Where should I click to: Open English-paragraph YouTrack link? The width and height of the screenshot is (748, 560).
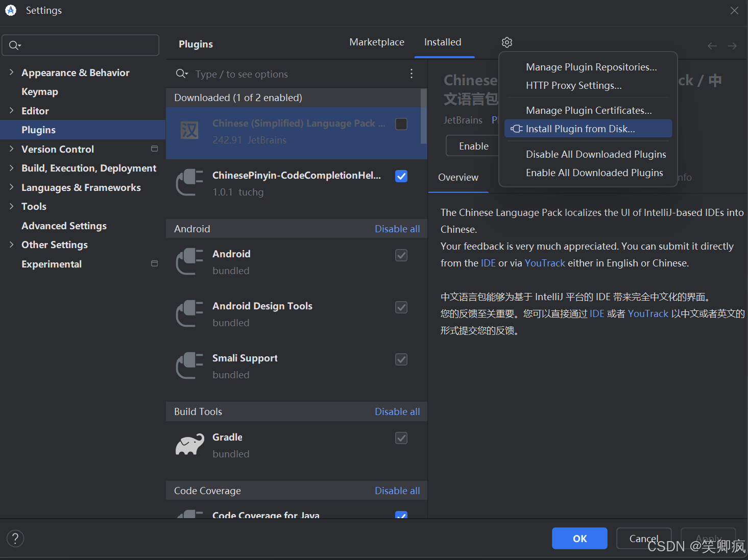(545, 263)
